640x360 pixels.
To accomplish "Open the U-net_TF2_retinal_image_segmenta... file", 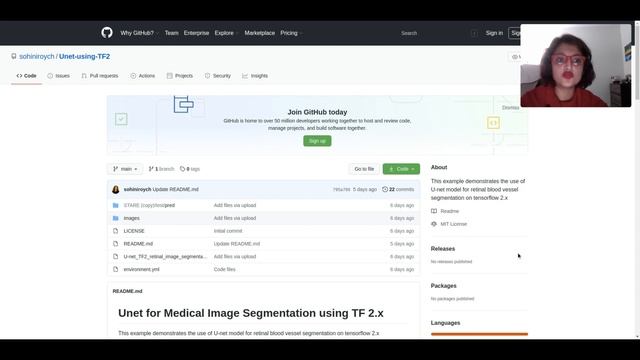I will [165, 257].
